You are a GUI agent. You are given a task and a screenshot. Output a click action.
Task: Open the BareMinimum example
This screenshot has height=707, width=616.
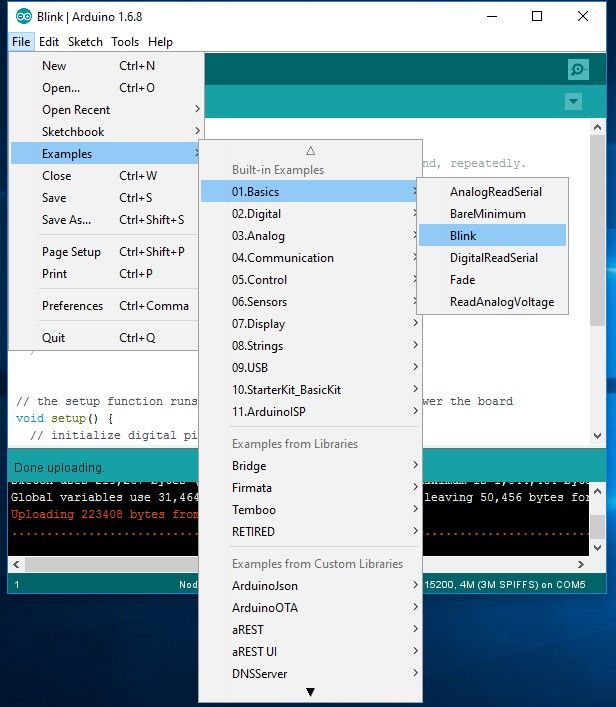(x=492, y=214)
